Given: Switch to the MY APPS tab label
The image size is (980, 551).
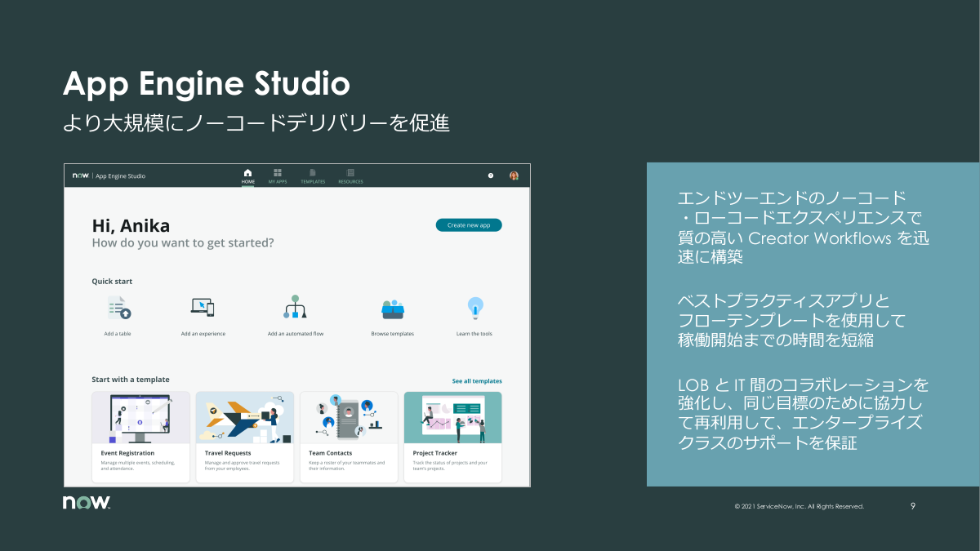Looking at the screenshot, I should click(278, 182).
